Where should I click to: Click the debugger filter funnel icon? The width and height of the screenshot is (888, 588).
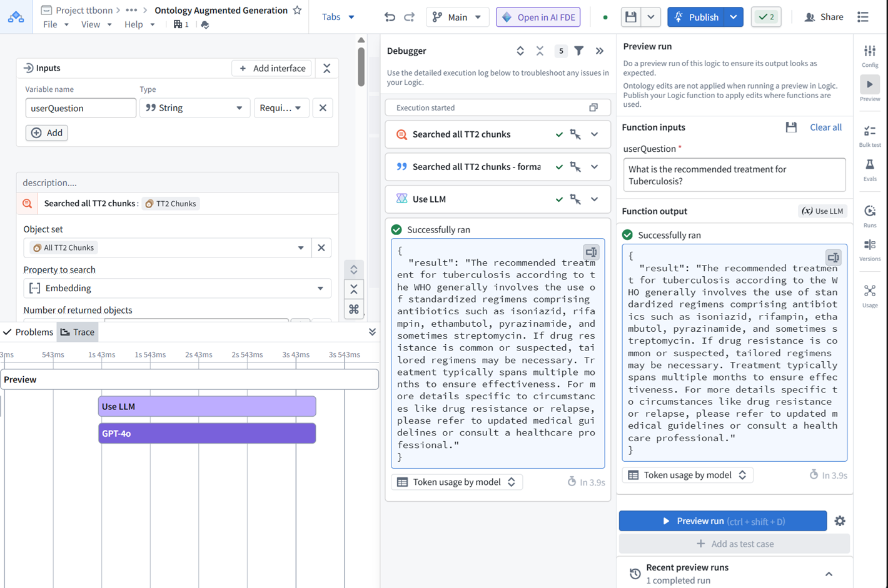point(579,51)
